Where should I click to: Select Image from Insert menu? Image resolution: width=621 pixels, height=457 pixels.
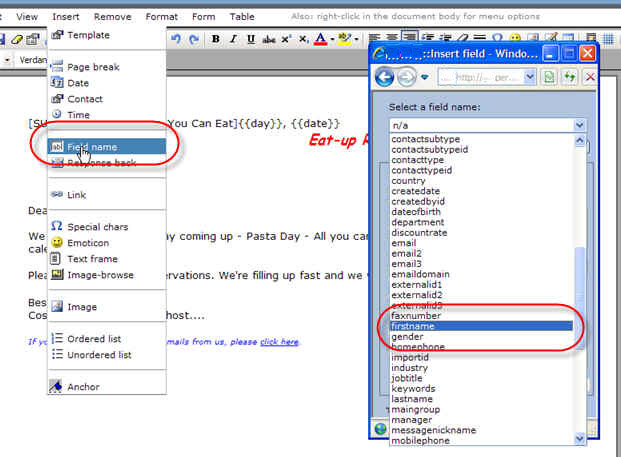pyautogui.click(x=107, y=307)
